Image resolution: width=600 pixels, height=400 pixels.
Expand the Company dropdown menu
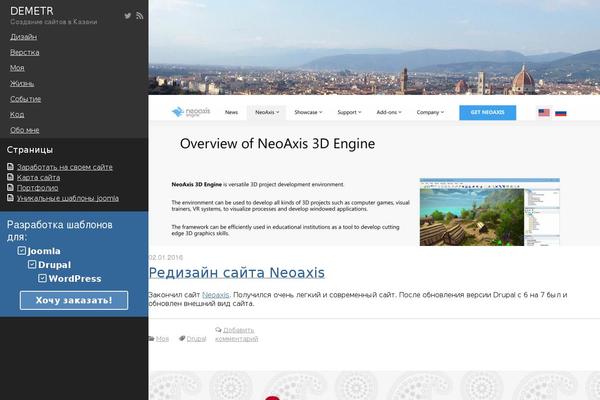(430, 112)
